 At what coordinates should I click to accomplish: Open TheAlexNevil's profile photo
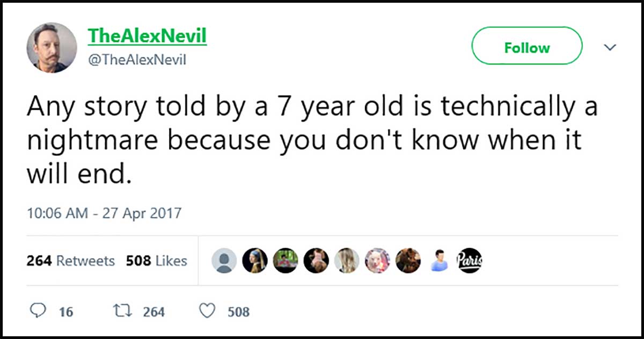tap(52, 47)
